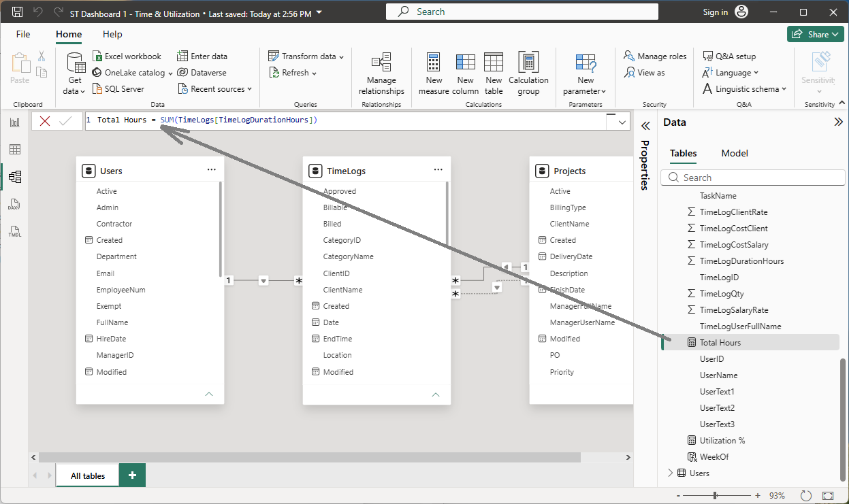
Task: Open Users table card more options
Action: tap(212, 170)
